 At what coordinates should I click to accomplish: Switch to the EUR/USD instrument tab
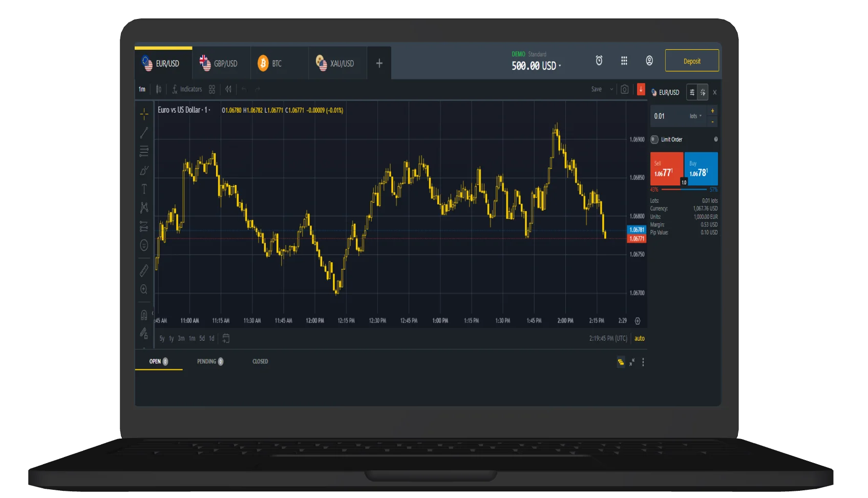(163, 64)
